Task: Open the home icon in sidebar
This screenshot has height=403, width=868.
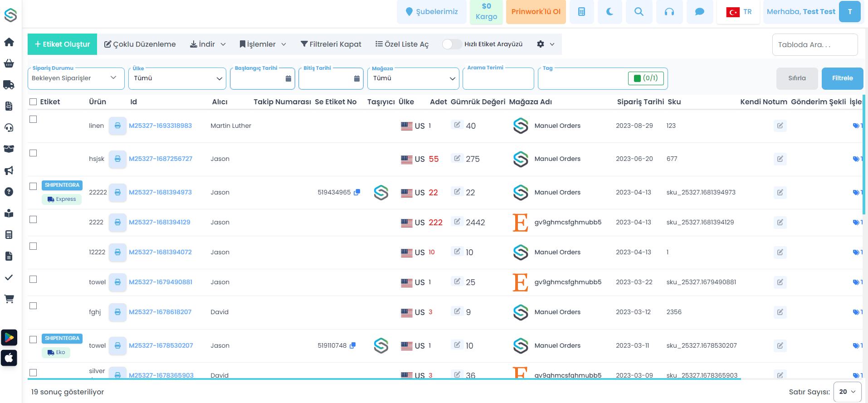Action: (x=9, y=42)
